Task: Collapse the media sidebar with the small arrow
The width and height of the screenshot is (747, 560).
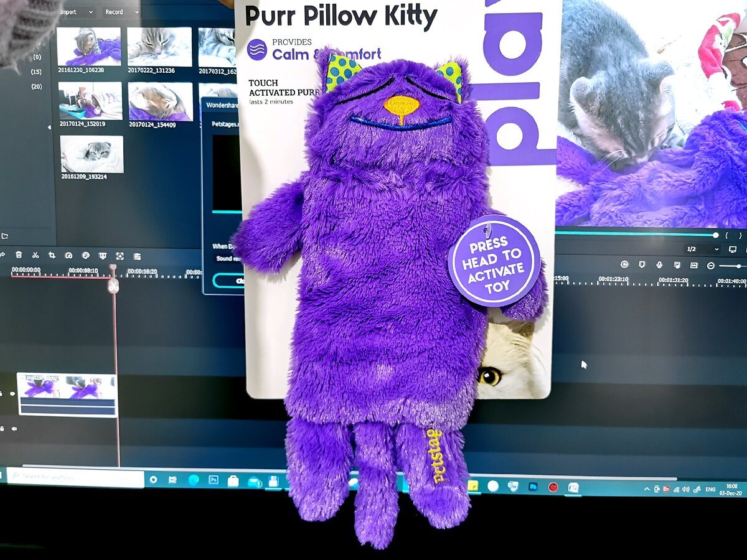Action: click(x=50, y=127)
